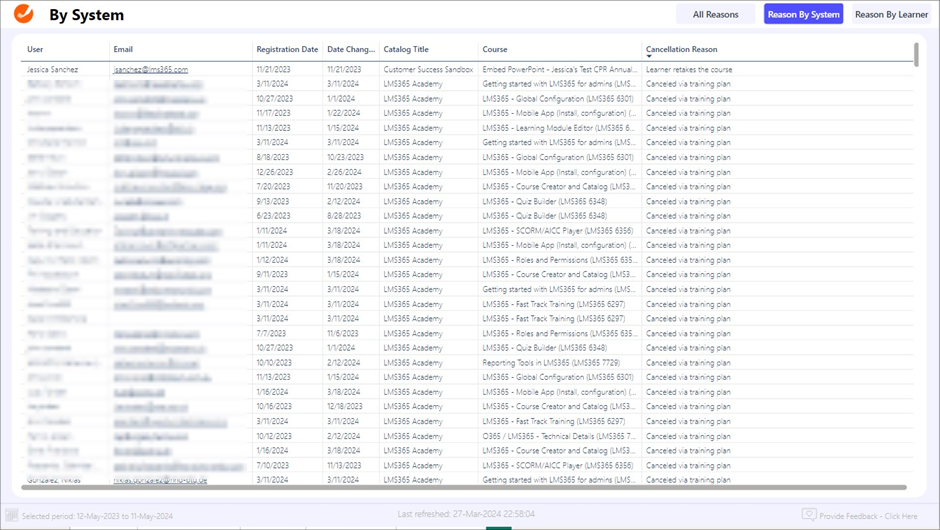This screenshot has width=940, height=530.
Task: Go to Reason By Learner view
Action: [891, 14]
